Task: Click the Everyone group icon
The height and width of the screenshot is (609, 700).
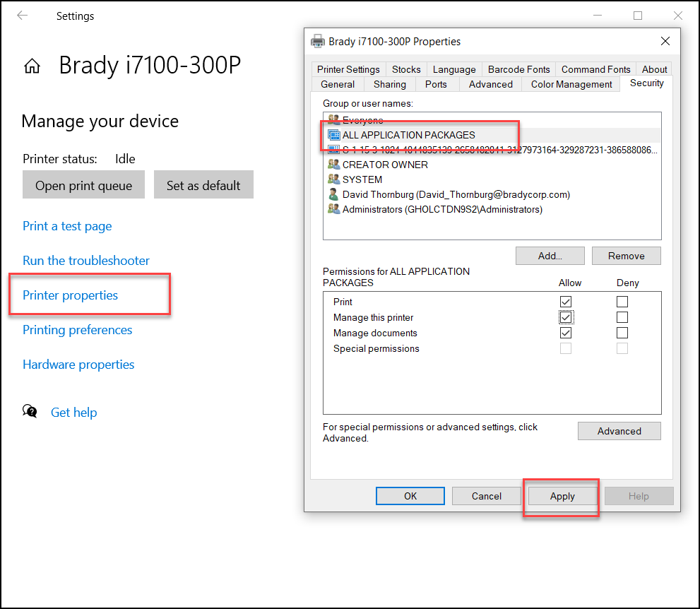Action: (334, 119)
